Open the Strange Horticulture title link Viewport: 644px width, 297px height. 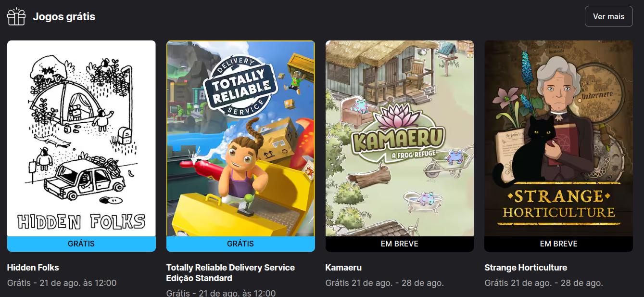click(x=526, y=268)
